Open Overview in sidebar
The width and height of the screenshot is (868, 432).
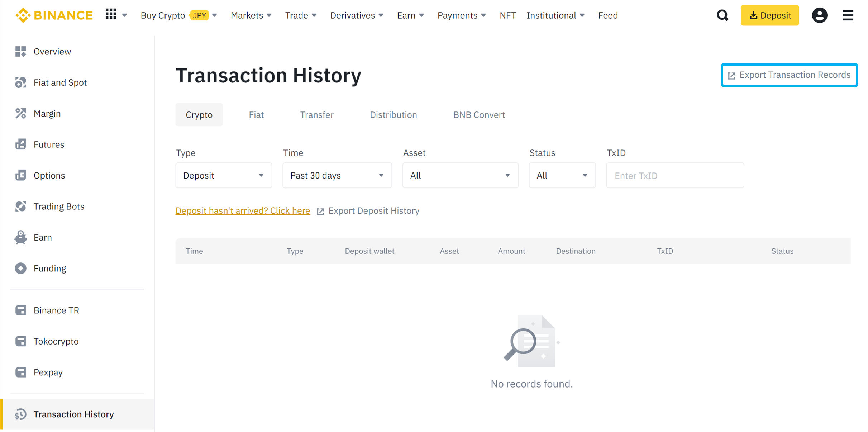(x=52, y=52)
